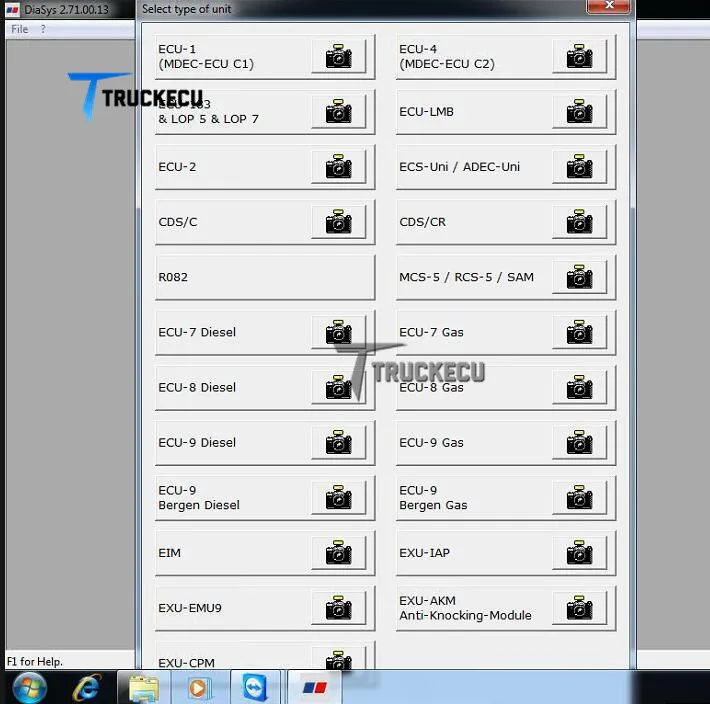Viewport: 710px width, 704px height.
Task: Click camera icon next to ECU-9 Bergen Gas
Action: pos(579,498)
